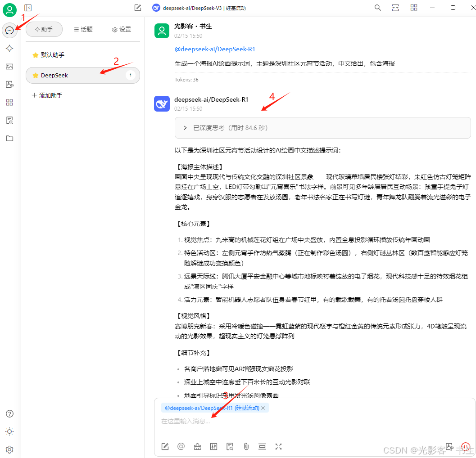Image resolution: width=476 pixels, height=458 pixels.
Task: Create new topic from top bar icon
Action: coord(138,8)
